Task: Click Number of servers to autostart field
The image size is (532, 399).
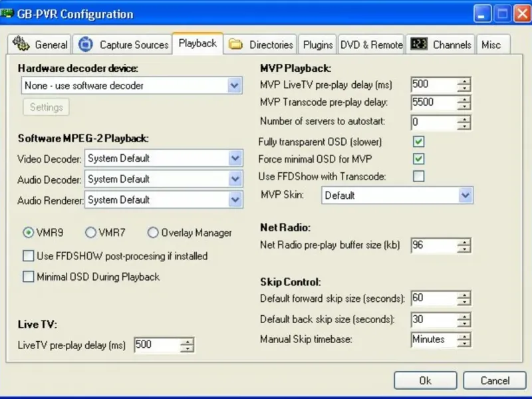Action: pyautogui.click(x=434, y=122)
